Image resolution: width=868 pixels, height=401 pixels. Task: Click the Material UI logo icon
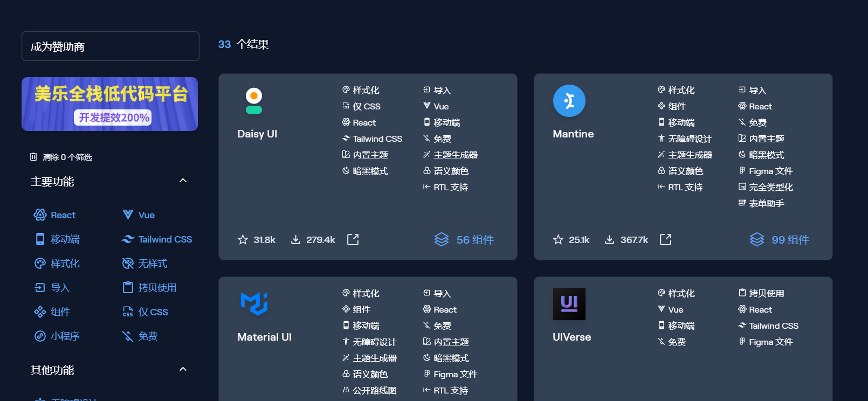point(254,304)
